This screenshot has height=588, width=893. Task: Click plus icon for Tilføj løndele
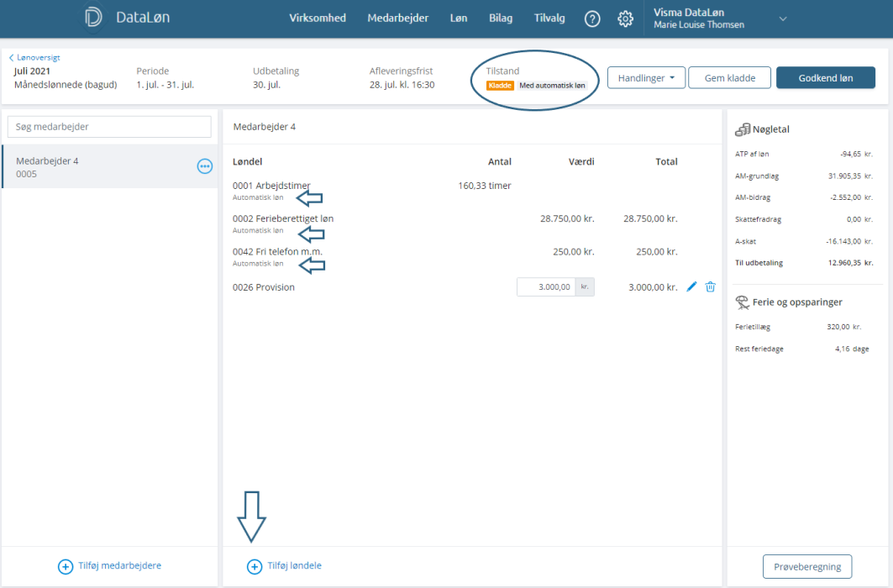click(255, 566)
